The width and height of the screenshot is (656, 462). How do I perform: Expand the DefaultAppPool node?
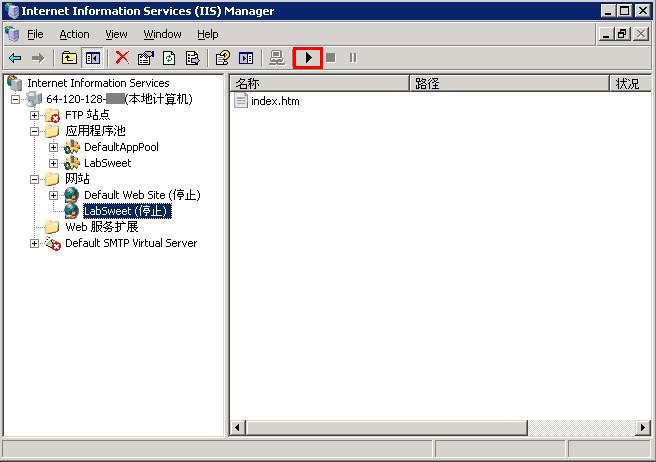(54, 147)
